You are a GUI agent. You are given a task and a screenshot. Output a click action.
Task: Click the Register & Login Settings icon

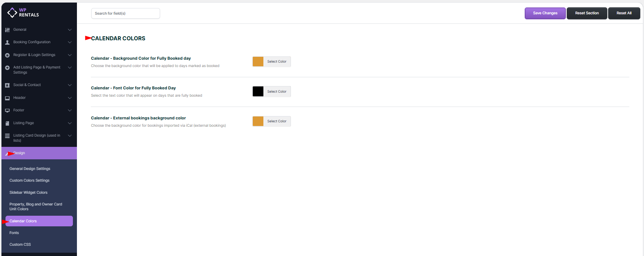tap(7, 55)
